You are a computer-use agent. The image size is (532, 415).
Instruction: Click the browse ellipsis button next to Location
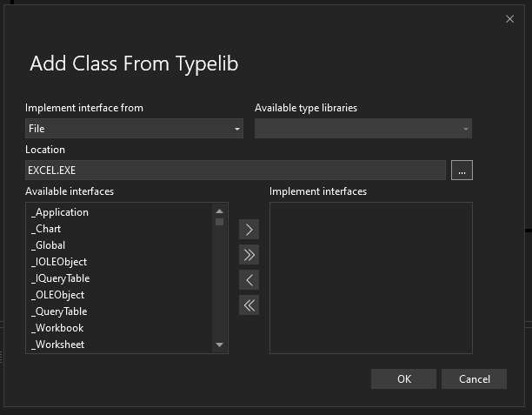click(462, 171)
